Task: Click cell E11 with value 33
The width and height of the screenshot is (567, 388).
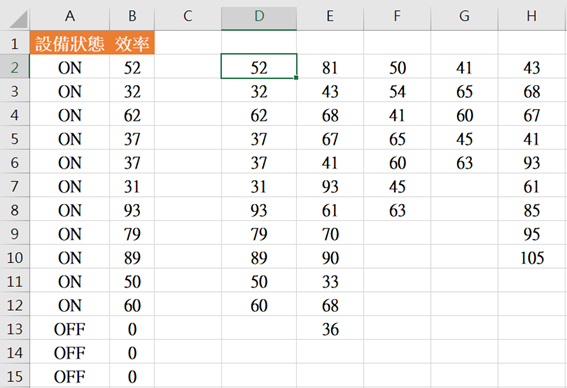Action: (x=330, y=281)
